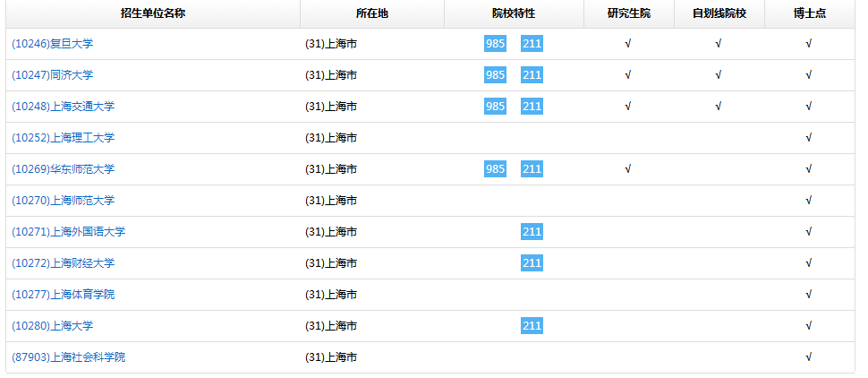Viewport: 868px width, 378px height.
Task: Click 上海交通大学 自划线院校 checkmark
Action: 718,107
